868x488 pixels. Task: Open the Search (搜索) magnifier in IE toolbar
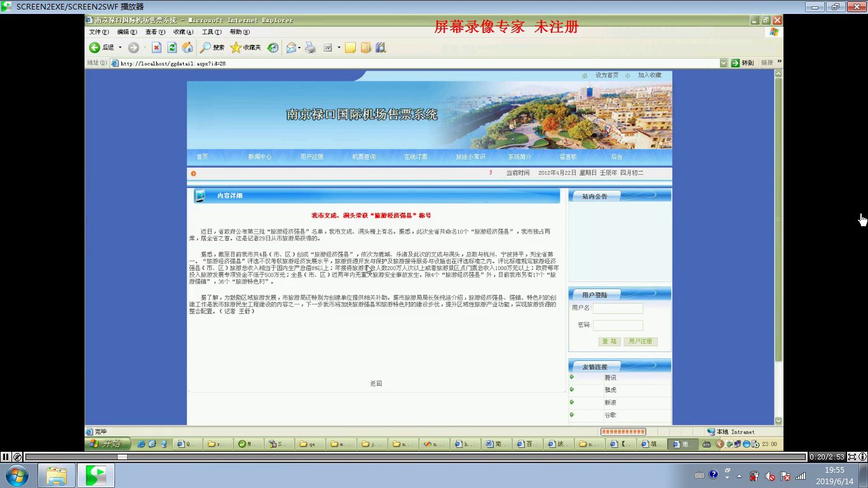click(212, 48)
